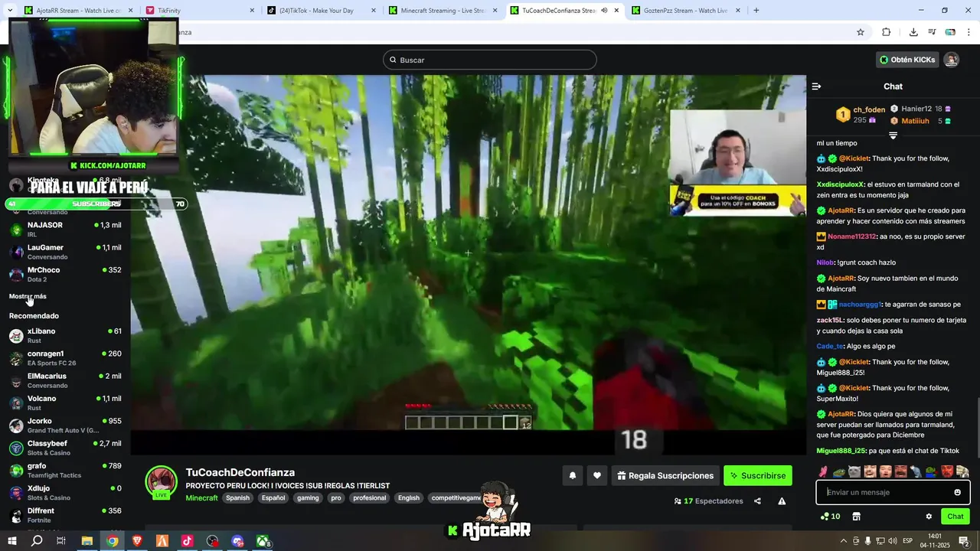Open MrChoco followed channel
This screenshot has height=551, width=980.
coord(65,274)
